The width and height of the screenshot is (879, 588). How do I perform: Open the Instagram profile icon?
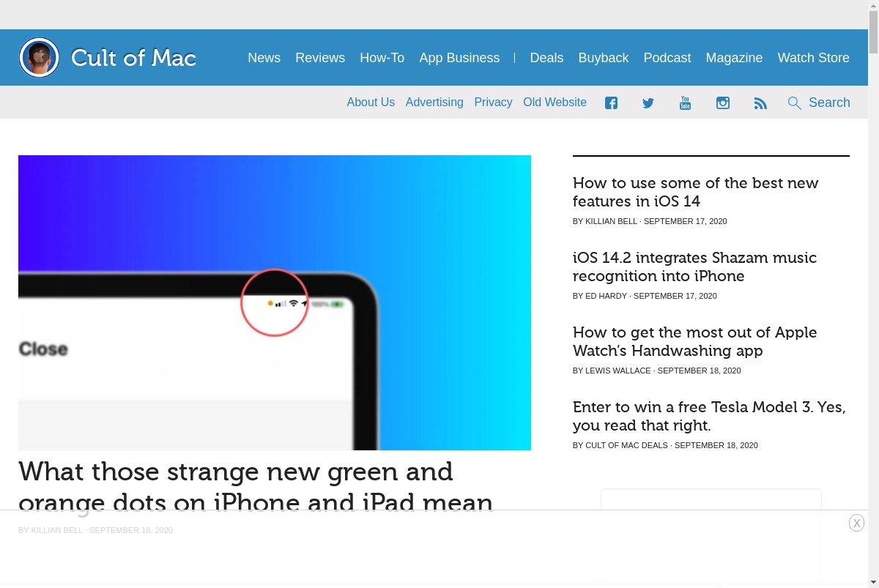tap(723, 103)
